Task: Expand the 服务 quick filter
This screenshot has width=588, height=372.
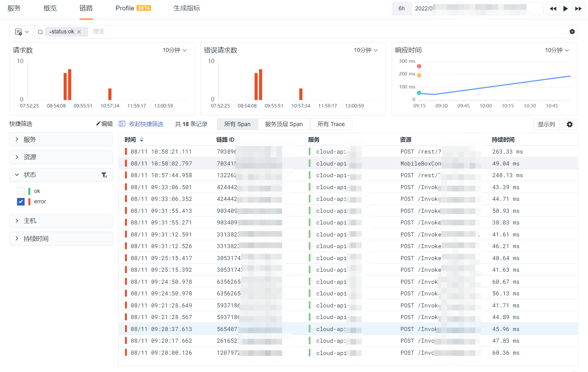Action: pos(61,139)
